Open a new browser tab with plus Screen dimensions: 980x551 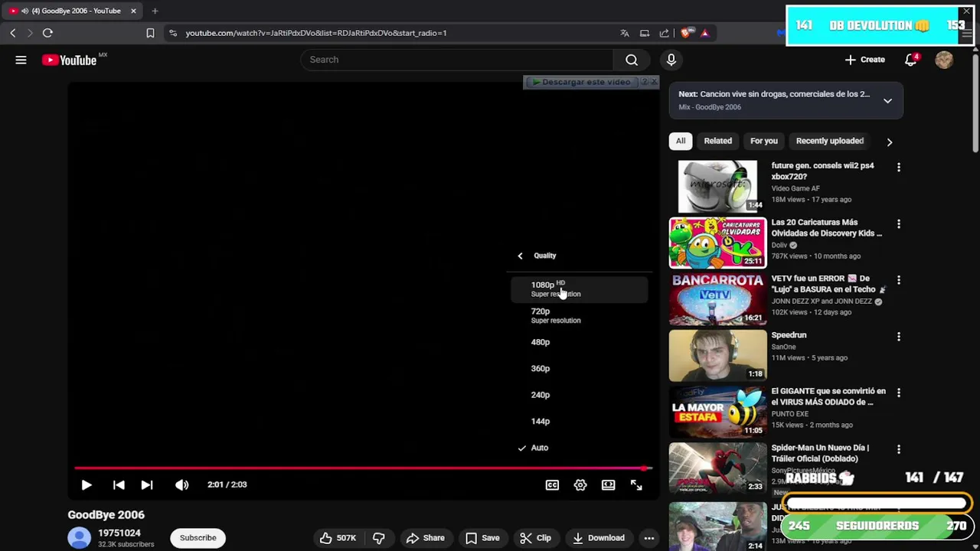pyautogui.click(x=155, y=11)
